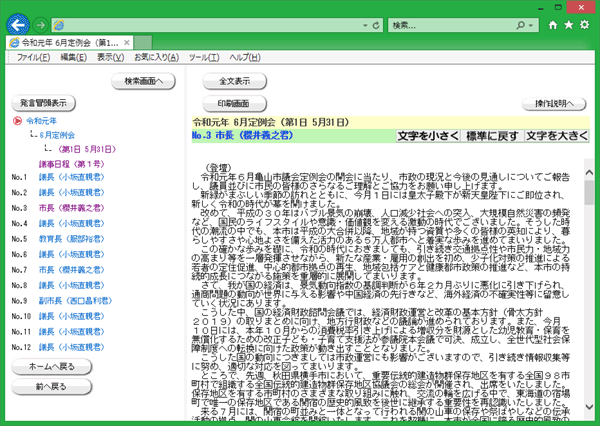Click the 令和元年 6月定例会(第1日 5月31日) title bar text
This screenshot has width=600, height=426.
point(271,122)
